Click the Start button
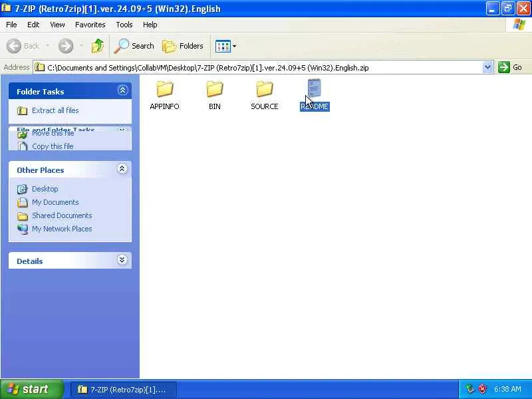The height and width of the screenshot is (399, 532). (x=31, y=389)
